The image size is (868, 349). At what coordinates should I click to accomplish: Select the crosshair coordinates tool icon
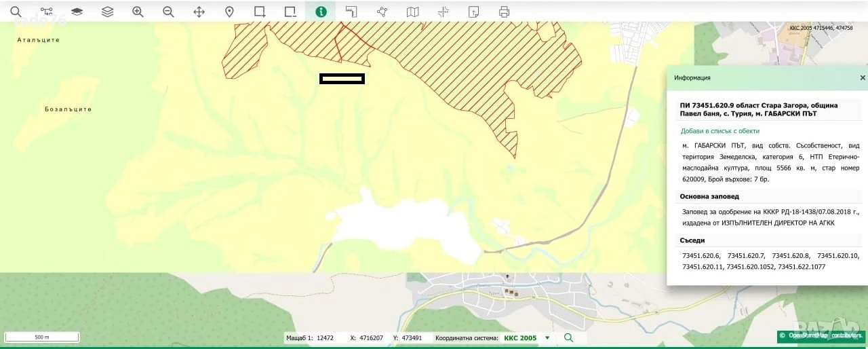(x=443, y=12)
